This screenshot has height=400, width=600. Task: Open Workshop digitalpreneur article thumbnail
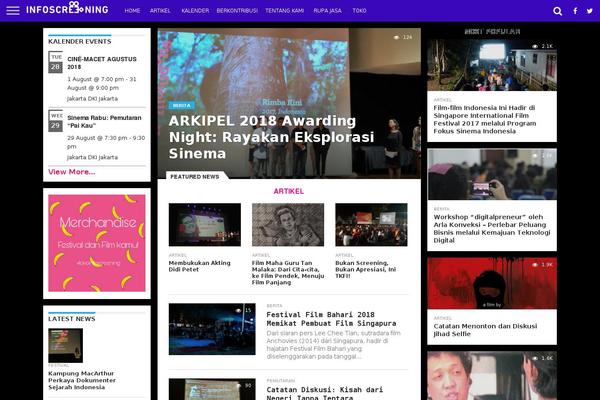click(492, 174)
